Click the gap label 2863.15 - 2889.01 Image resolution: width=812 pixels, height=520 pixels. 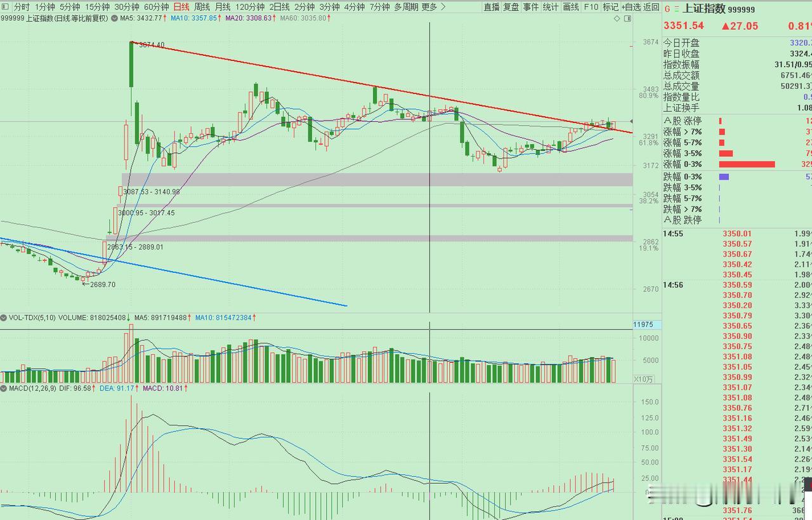click(x=135, y=247)
